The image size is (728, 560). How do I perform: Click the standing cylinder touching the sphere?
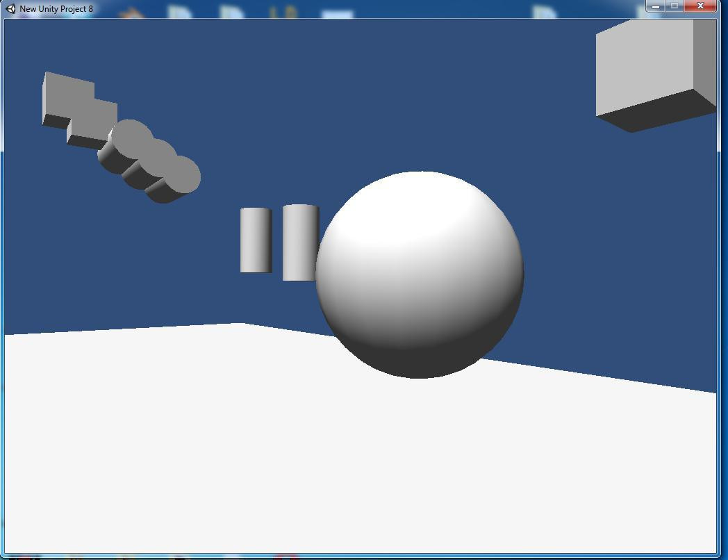click(300, 242)
